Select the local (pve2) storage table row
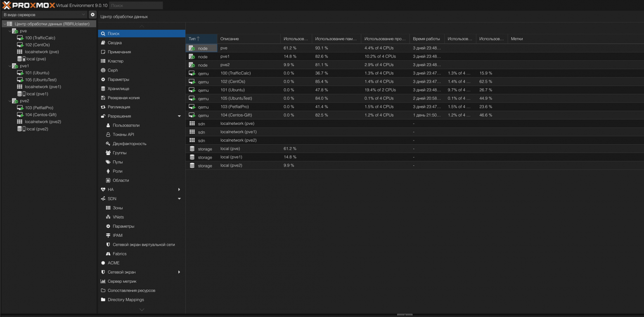Image resolution: width=644 pixels, height=317 pixels. click(414, 166)
